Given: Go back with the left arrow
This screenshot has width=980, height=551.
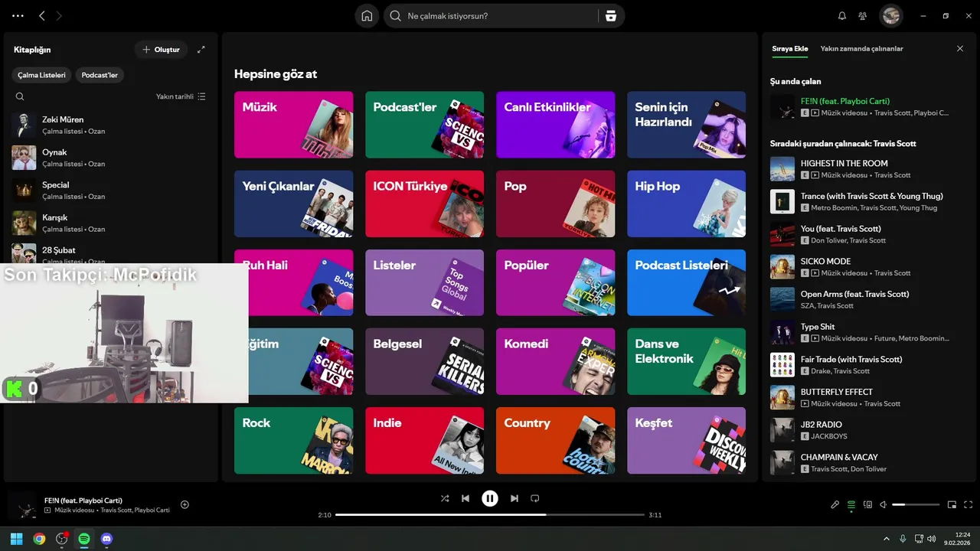Looking at the screenshot, I should click(x=42, y=15).
